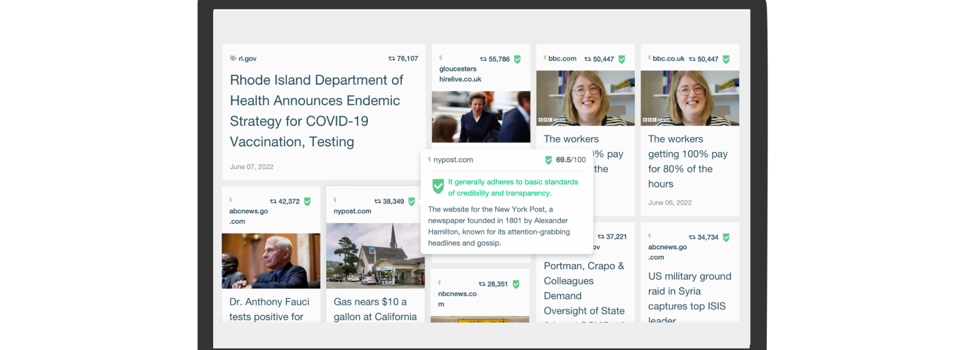This screenshot has height=350, width=980.
Task: Click the Dr. Anthony Fauci photo thumbnail
Action: click(271, 260)
